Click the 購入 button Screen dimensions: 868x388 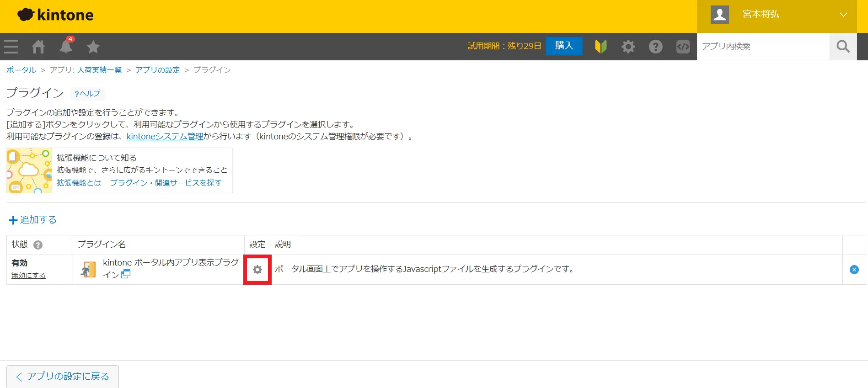click(x=564, y=46)
